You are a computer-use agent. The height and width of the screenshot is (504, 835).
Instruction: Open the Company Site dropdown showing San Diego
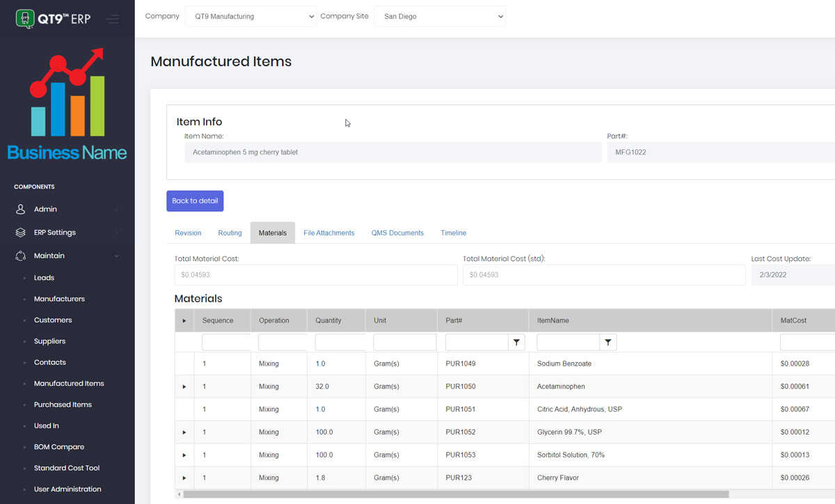point(439,16)
